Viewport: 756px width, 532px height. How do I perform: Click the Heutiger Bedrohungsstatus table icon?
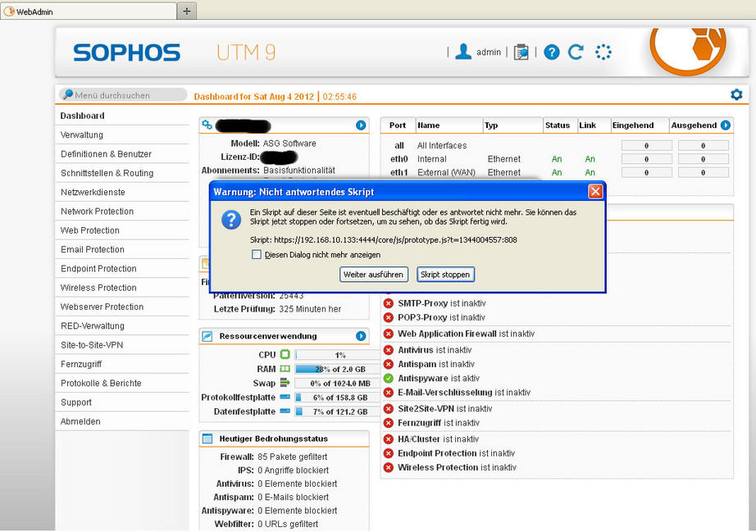pyautogui.click(x=207, y=439)
